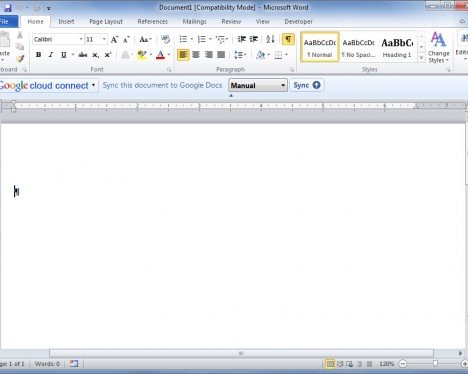Switch to the View tab
468x374 pixels.
(x=263, y=22)
